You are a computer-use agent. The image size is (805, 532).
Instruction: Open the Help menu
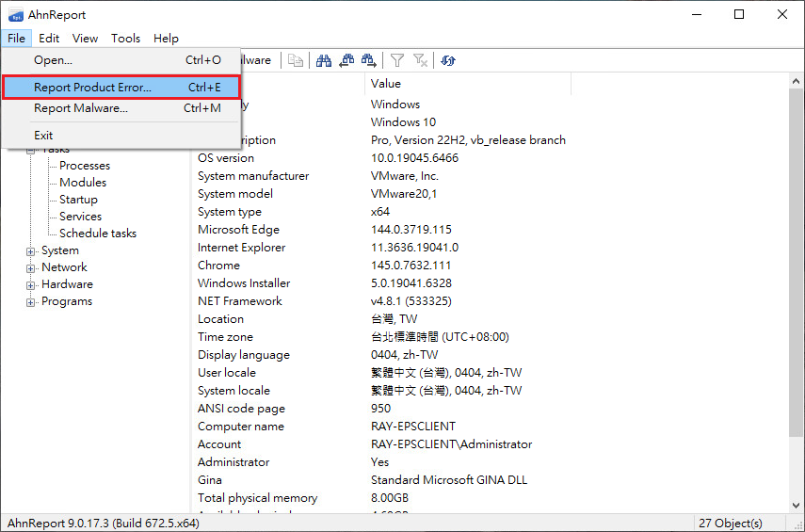(x=166, y=38)
